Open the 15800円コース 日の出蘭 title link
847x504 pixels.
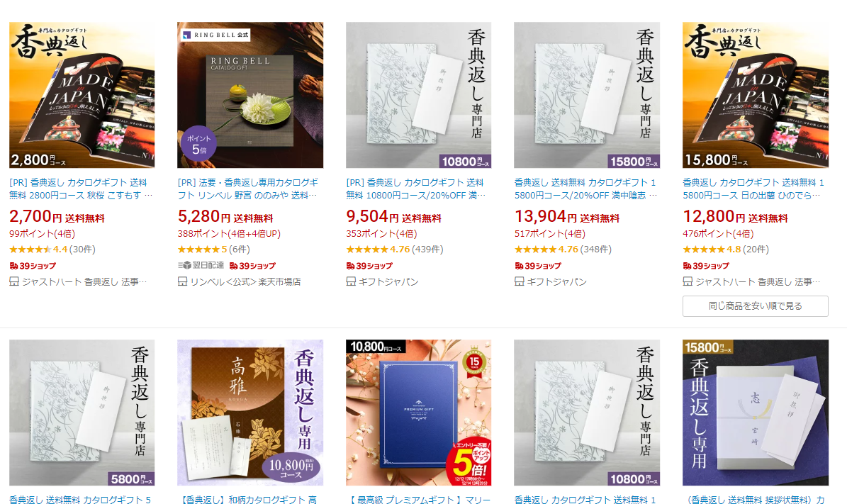click(754, 189)
